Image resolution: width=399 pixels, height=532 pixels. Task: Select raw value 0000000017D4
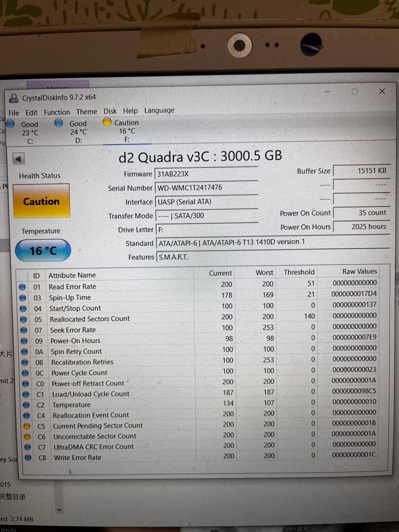pos(354,294)
